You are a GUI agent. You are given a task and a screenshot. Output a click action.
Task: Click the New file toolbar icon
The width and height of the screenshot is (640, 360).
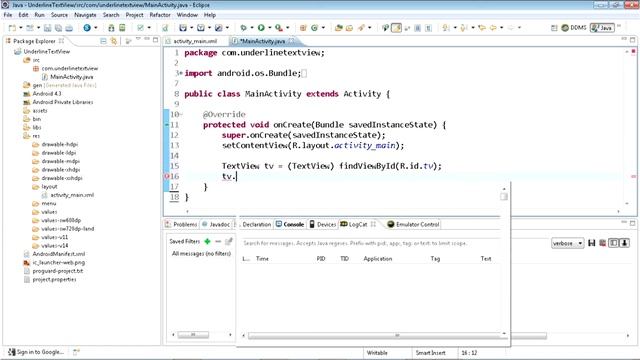pyautogui.click(x=12, y=28)
